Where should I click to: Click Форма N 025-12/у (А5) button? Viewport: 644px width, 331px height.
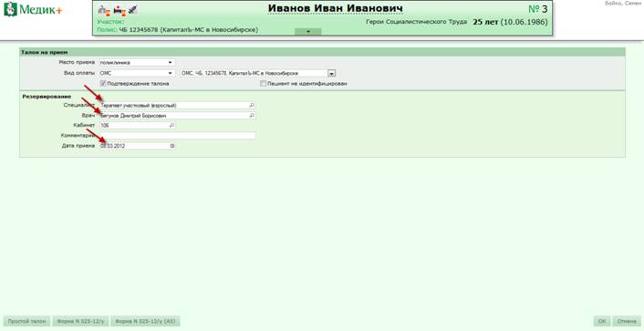tap(145, 321)
